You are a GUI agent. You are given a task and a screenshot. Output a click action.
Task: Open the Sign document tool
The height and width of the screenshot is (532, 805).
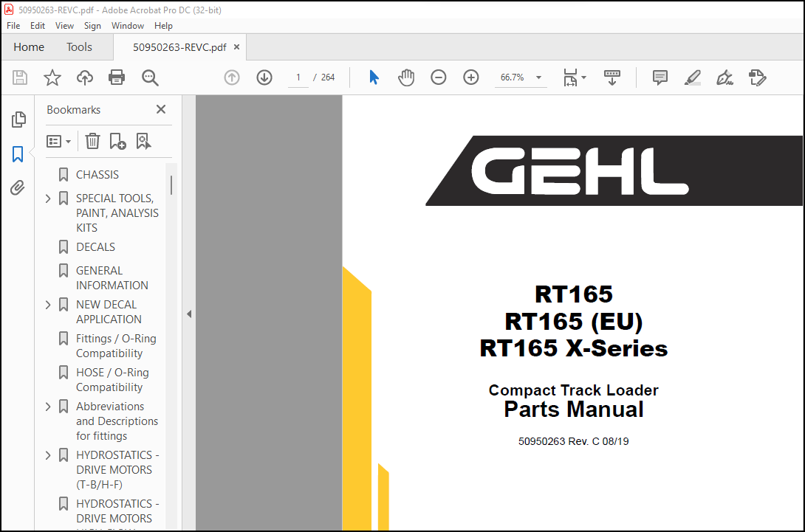(x=724, y=77)
